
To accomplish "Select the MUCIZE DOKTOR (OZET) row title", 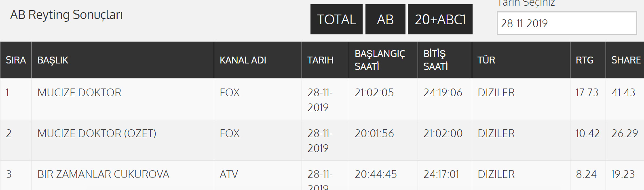I will pyautogui.click(x=97, y=133).
